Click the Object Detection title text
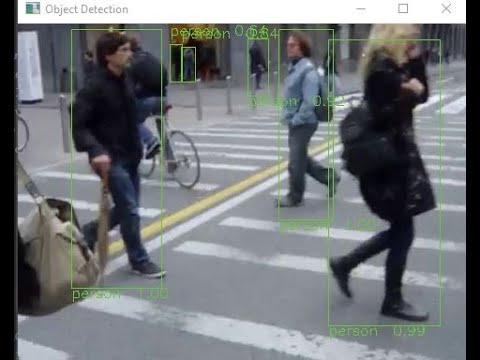Screen dimensions: 480x360 click(x=87, y=9)
